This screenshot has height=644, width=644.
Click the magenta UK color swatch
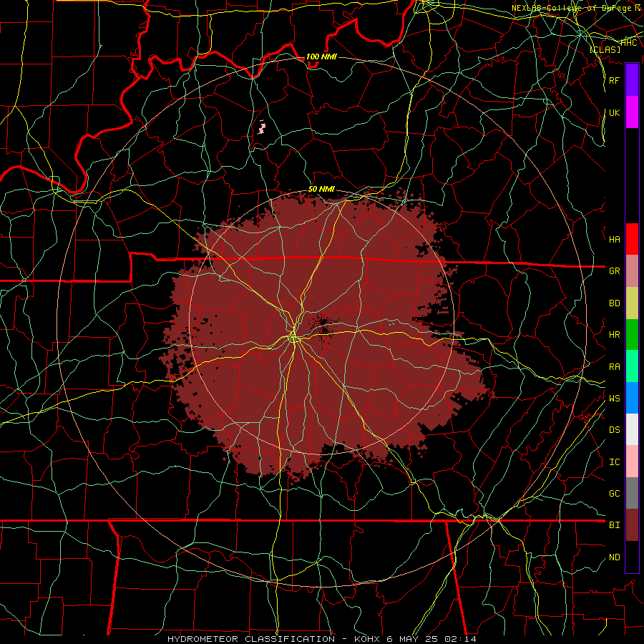(x=632, y=112)
